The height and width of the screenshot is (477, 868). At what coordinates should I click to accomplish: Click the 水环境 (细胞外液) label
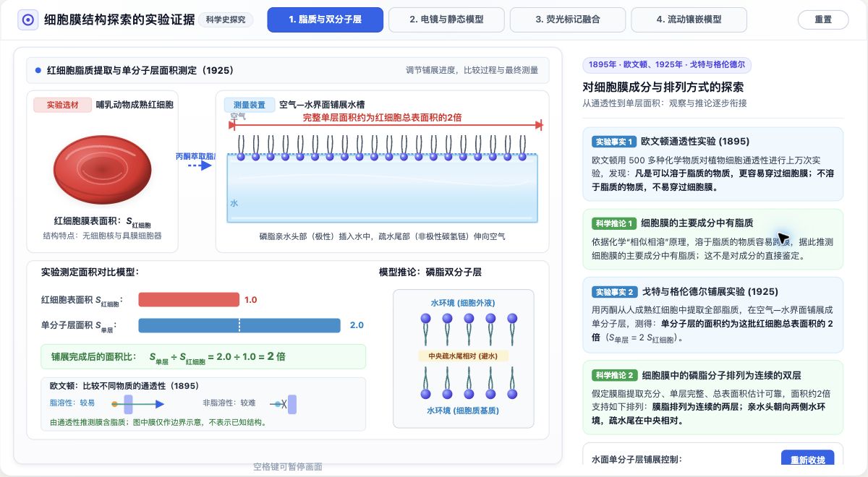click(463, 302)
